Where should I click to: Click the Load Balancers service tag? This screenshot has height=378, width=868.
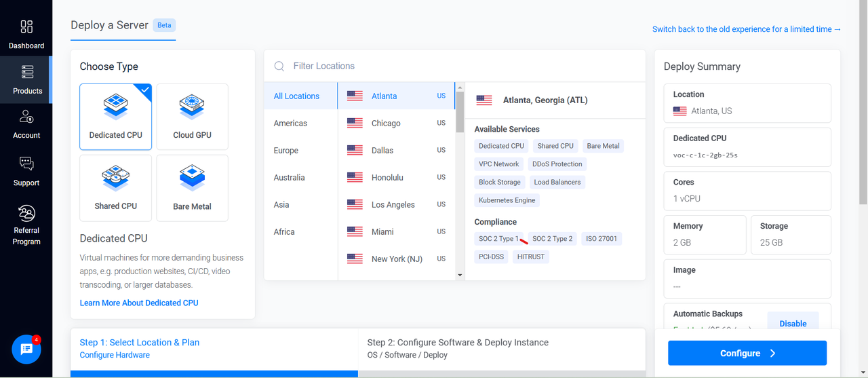click(557, 183)
